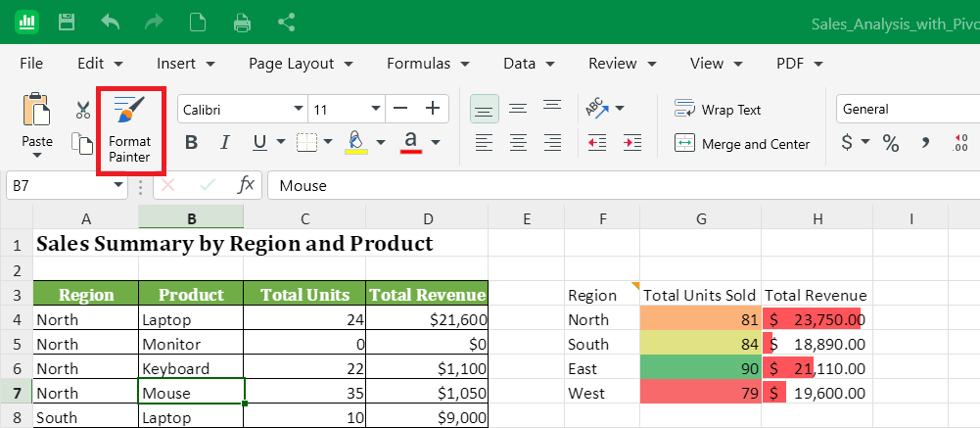Click the Cut scissors icon
Image resolution: width=980 pixels, height=428 pixels.
click(82, 110)
